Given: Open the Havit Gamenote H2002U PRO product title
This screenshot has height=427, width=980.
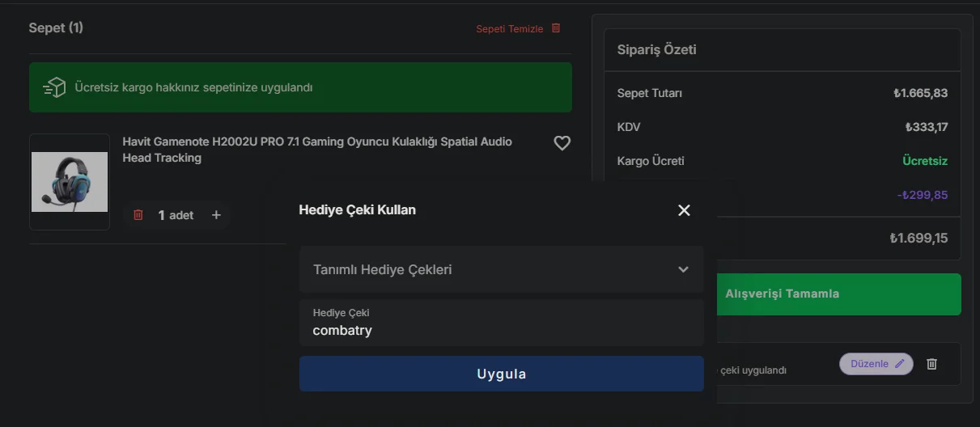Looking at the screenshot, I should click(317, 150).
